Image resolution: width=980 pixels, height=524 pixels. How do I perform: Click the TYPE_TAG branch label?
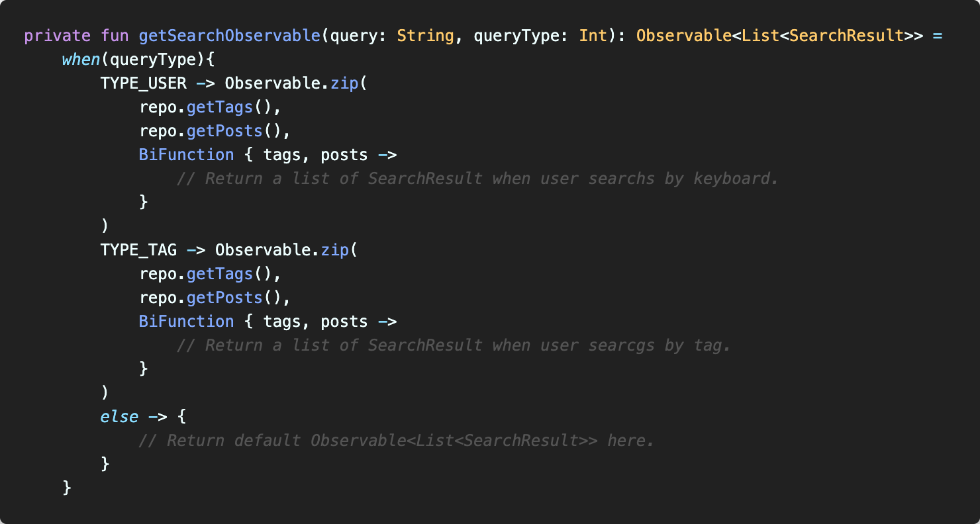tap(138, 250)
